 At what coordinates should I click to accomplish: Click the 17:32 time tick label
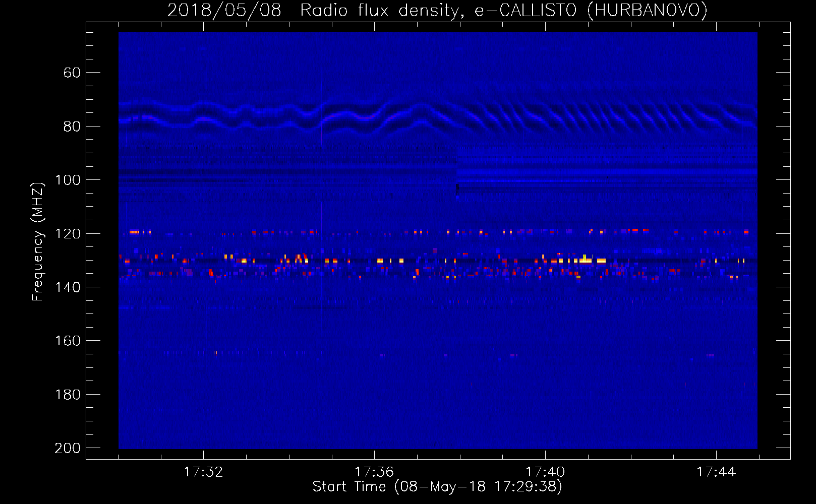tap(203, 472)
